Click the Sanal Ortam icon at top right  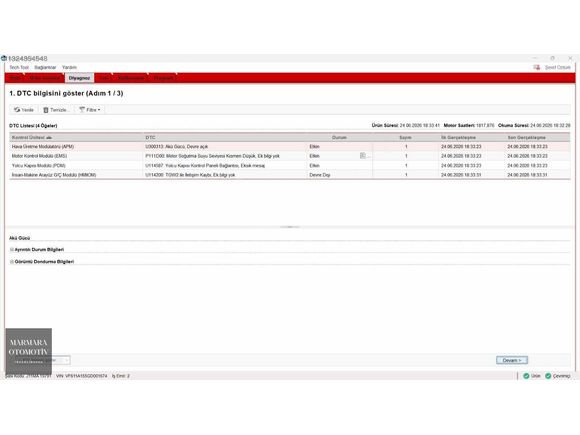tap(536, 67)
